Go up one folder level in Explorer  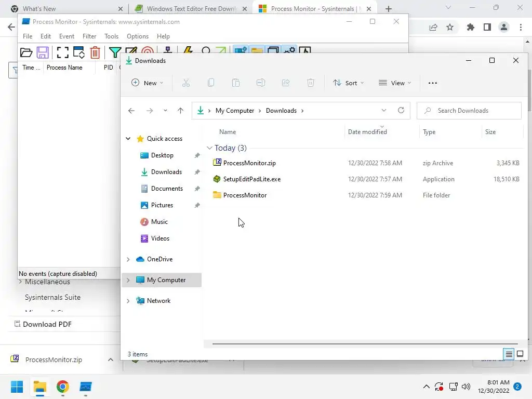pyautogui.click(x=180, y=111)
